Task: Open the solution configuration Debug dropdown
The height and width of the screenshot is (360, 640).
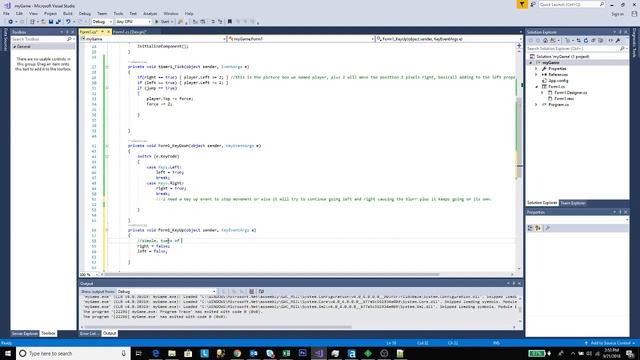Action: (x=102, y=22)
